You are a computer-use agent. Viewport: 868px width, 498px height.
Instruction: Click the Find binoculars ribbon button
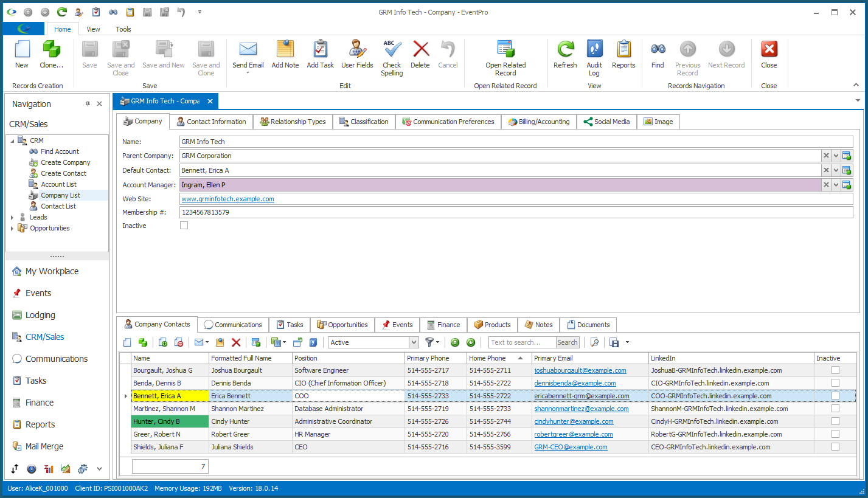pos(658,54)
